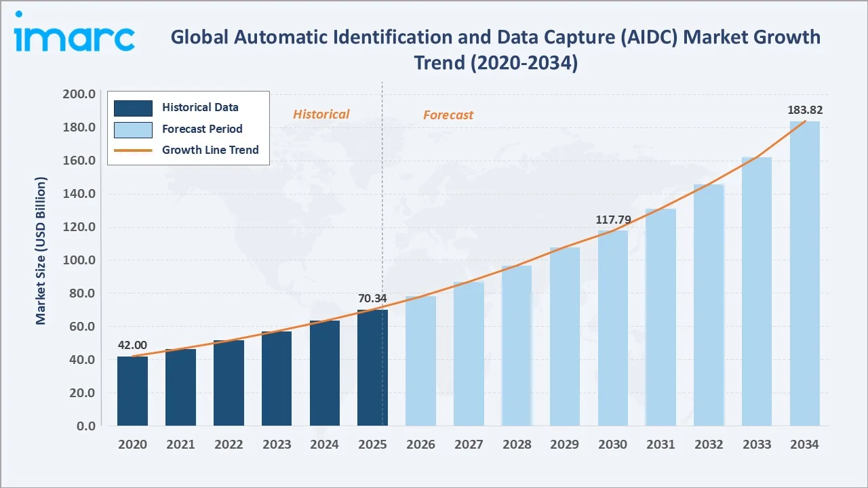Image resolution: width=868 pixels, height=488 pixels.
Task: Click the Growth Line Trend legend line
Action: 133,150
